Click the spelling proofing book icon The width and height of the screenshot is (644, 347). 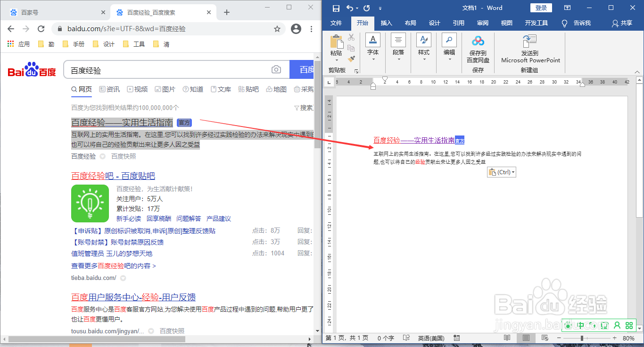pos(405,338)
